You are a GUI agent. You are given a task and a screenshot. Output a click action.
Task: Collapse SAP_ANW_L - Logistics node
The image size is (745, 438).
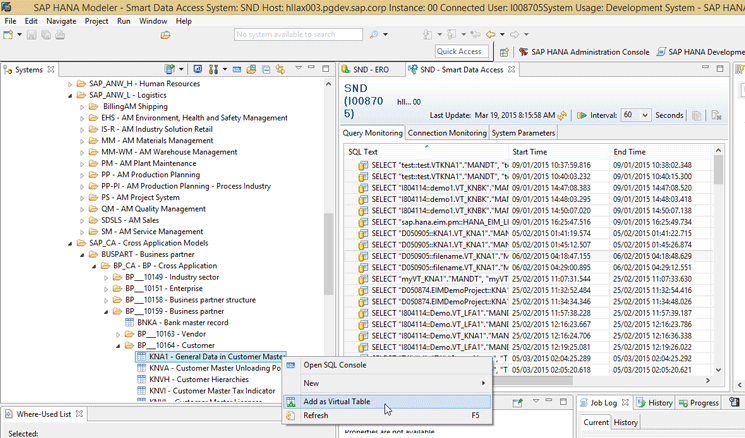tap(70, 95)
